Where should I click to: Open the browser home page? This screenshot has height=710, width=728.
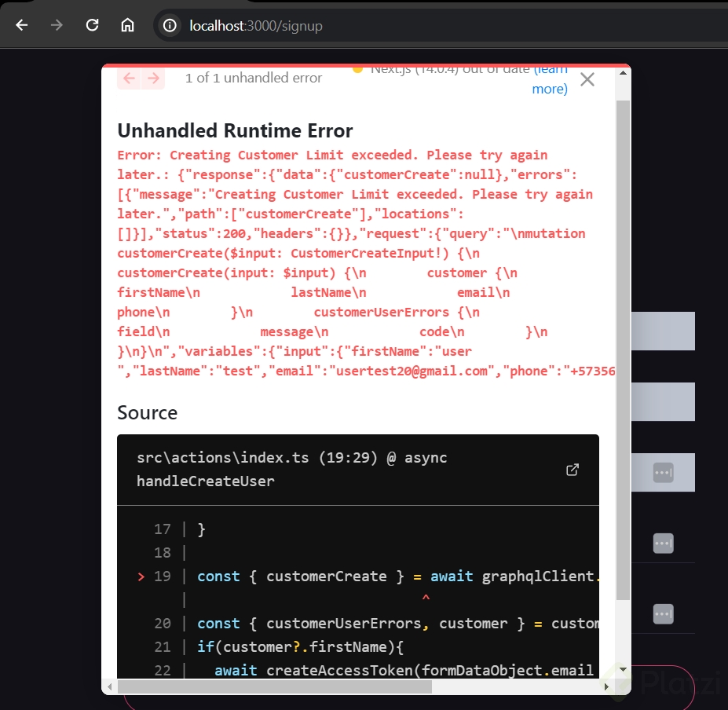[127, 25]
